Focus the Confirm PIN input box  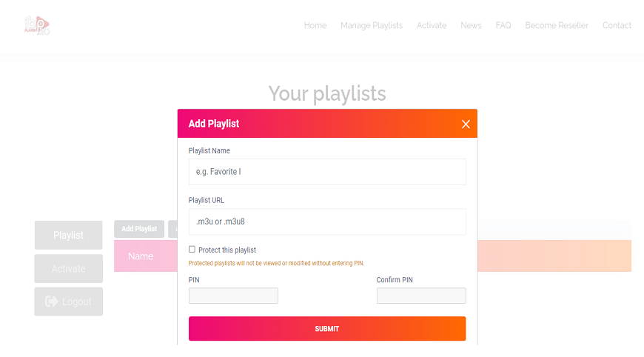click(421, 296)
